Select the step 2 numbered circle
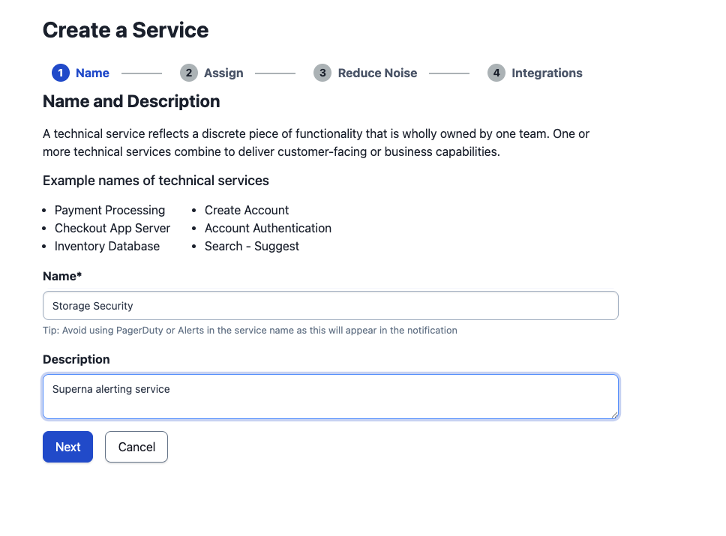Image resolution: width=726 pixels, height=536 pixels. (189, 73)
